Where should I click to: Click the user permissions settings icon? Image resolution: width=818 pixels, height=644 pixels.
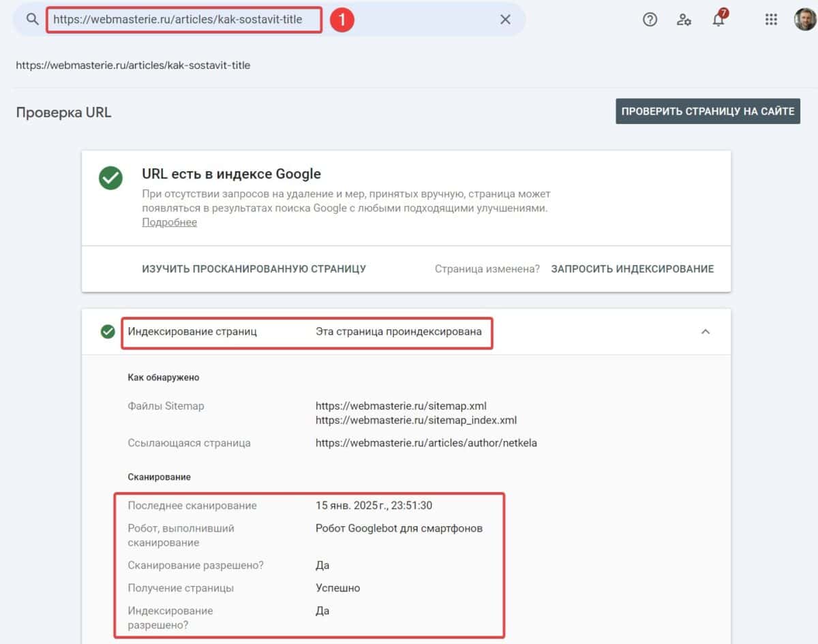(x=684, y=19)
